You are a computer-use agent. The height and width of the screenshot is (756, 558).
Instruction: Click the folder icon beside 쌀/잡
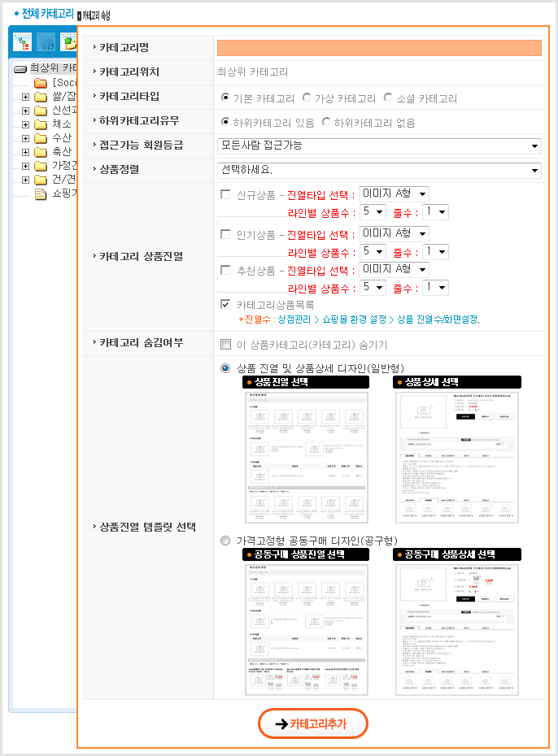click(41, 97)
